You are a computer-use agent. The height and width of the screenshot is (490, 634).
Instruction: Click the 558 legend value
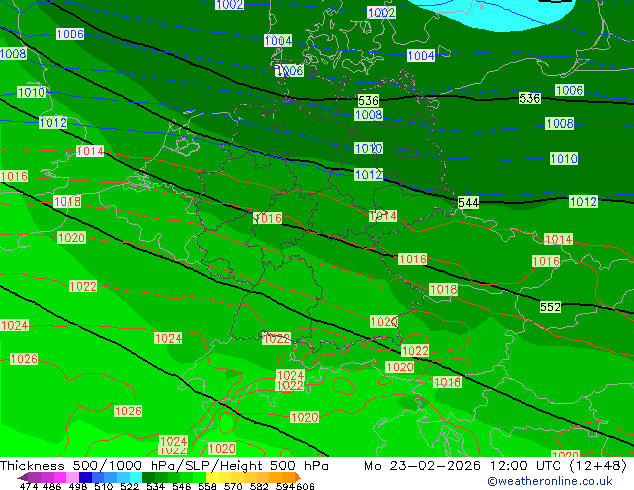pyautogui.click(x=207, y=486)
